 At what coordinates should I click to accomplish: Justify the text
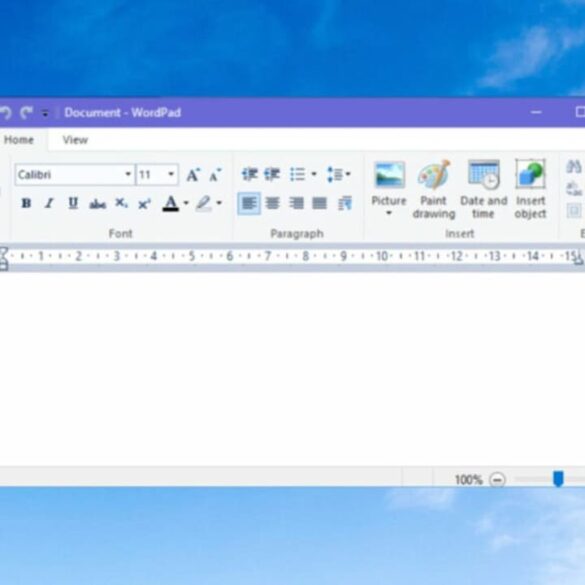320,203
